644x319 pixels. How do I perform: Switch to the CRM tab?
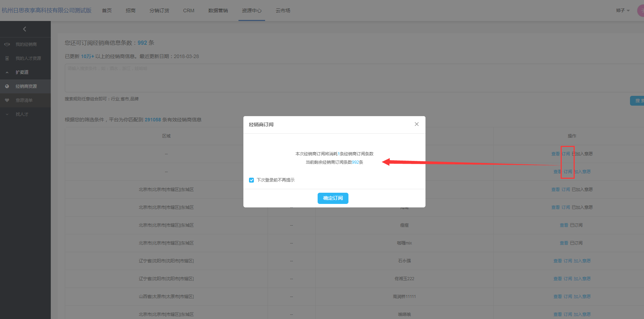coord(188,10)
